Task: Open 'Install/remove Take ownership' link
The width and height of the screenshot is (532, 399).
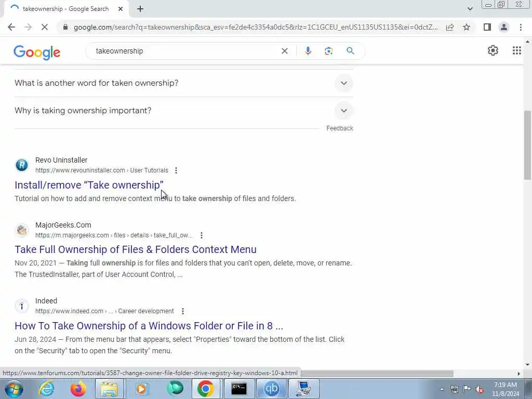Action: point(89,185)
